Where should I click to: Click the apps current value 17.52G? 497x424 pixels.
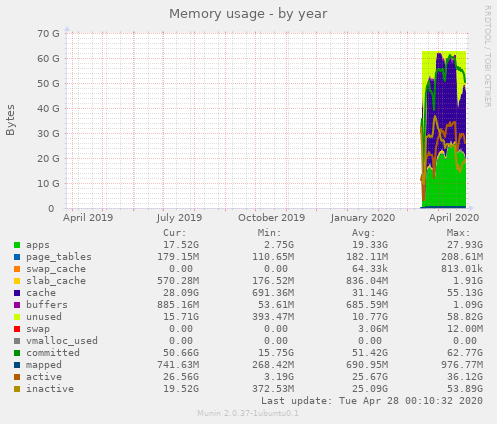coord(181,245)
